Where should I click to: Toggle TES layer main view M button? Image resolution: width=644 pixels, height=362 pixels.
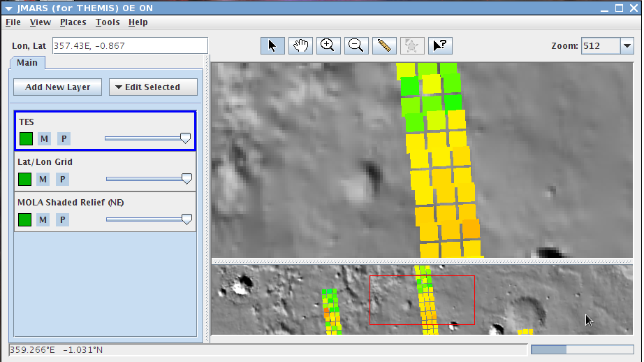tap(44, 138)
